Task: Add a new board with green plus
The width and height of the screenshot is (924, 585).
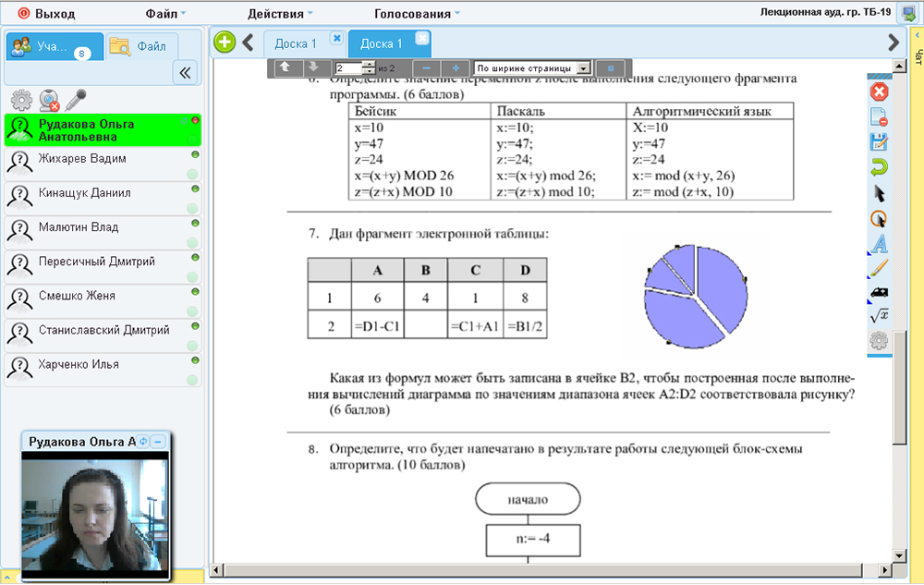Action: tap(224, 43)
